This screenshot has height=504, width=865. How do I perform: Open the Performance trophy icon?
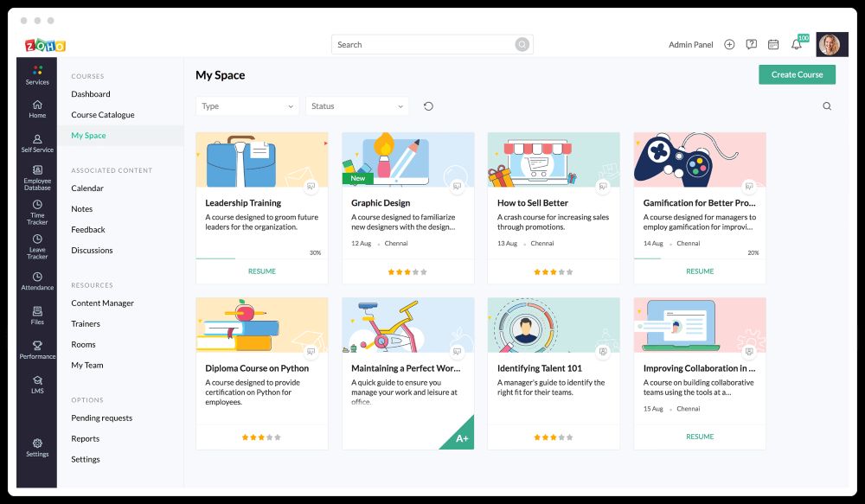coord(37,346)
